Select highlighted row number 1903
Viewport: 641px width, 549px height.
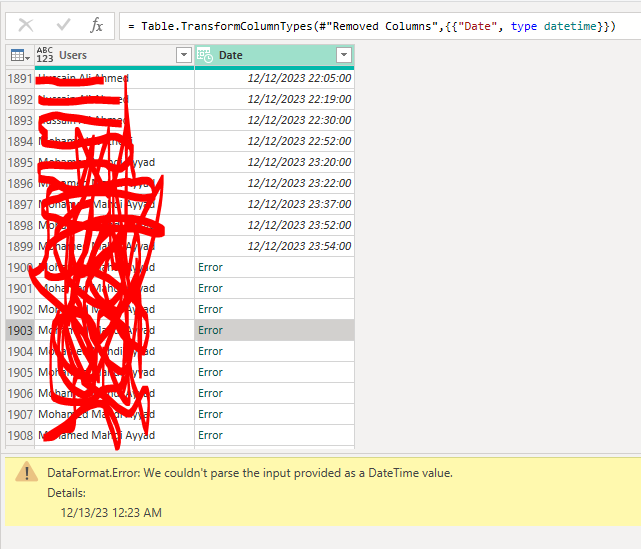coord(20,330)
